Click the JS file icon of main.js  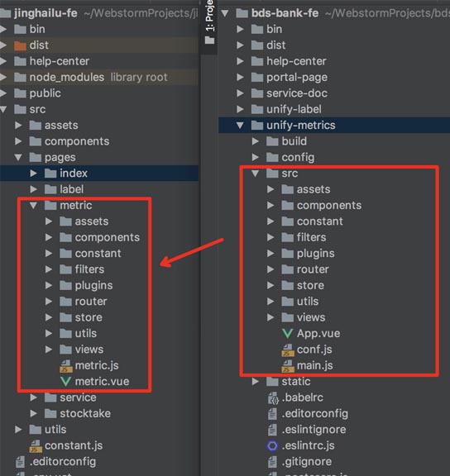[287, 366]
